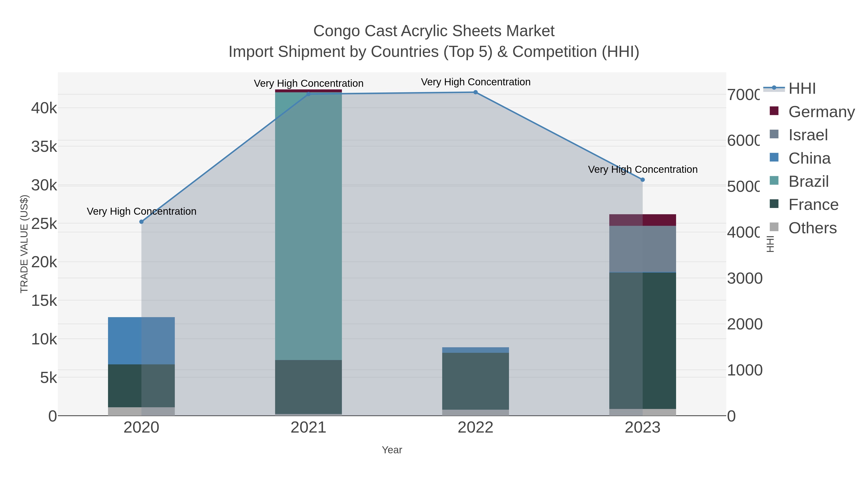The image size is (868, 488).
Task: Toggle the France legend entry
Action: [x=804, y=204]
